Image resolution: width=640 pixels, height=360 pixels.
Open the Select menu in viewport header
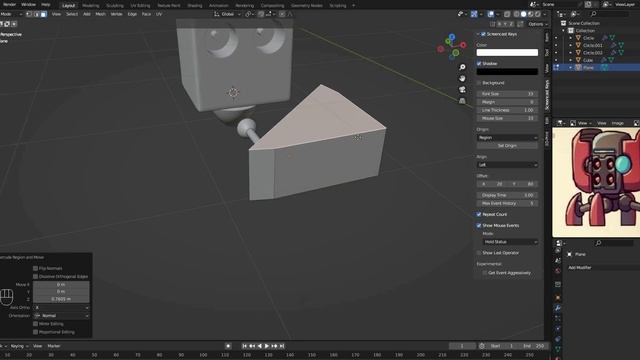72,14
